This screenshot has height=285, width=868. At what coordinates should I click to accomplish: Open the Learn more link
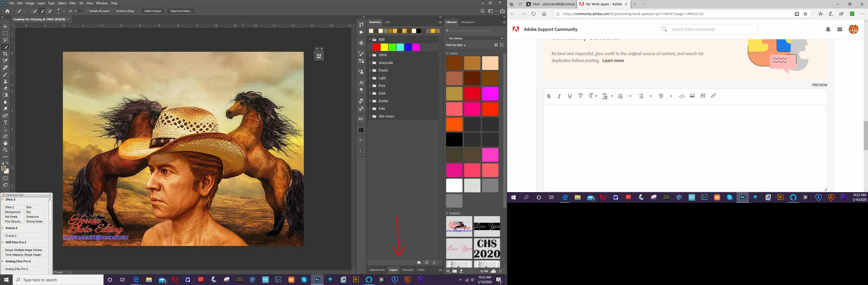[613, 61]
